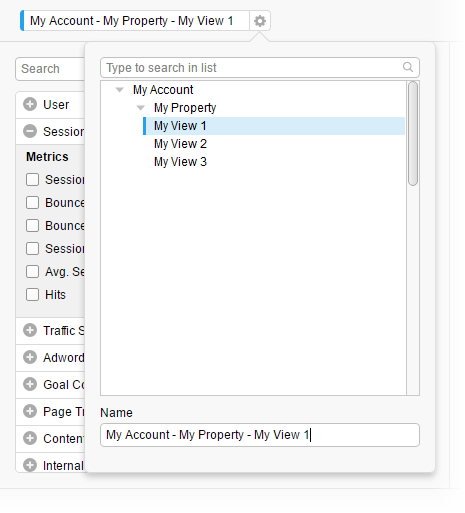Select My View 2 in the tree
This screenshot has height=513, width=465.
tap(180, 144)
